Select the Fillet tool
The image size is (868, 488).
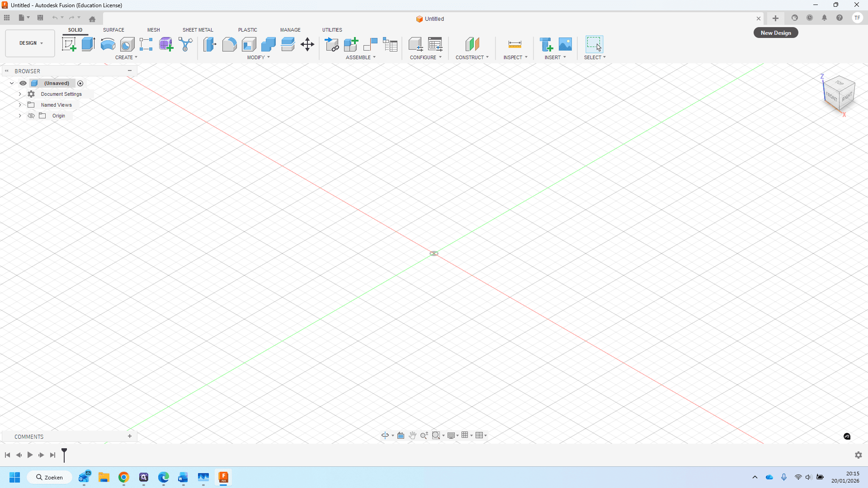pyautogui.click(x=229, y=44)
